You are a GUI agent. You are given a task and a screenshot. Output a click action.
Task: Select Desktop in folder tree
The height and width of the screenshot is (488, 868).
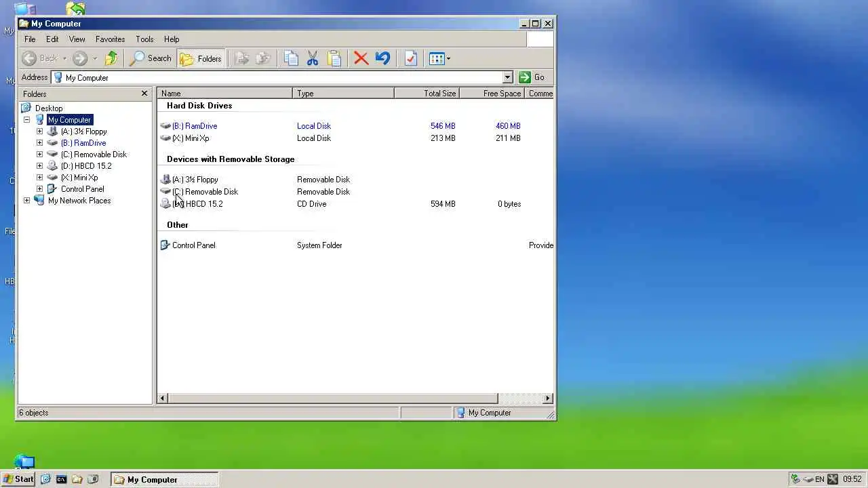pos(49,108)
